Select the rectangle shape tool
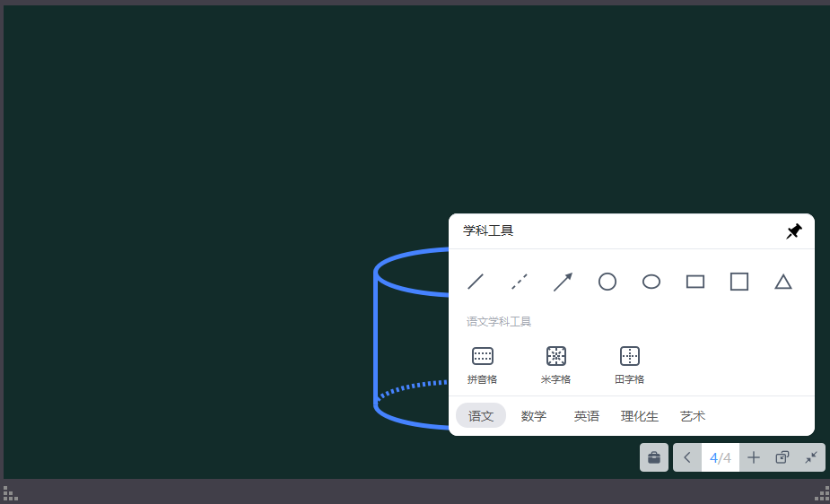The width and height of the screenshot is (830, 504). (x=695, y=282)
